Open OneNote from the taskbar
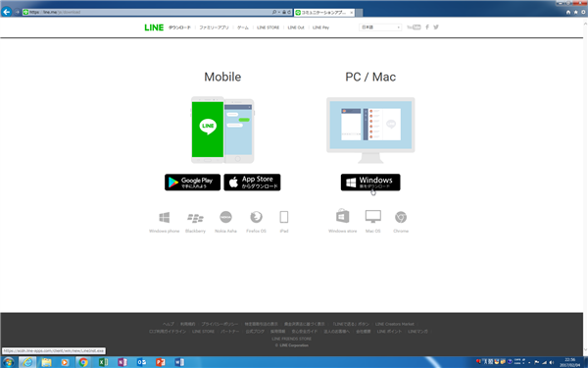The height and width of the screenshot is (368, 588). pos(122,362)
